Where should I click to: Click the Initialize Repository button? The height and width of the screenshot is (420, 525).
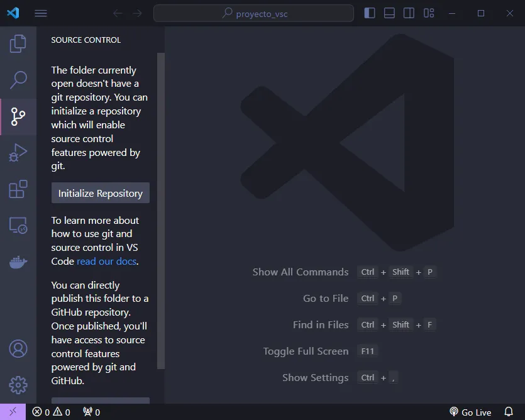101,193
